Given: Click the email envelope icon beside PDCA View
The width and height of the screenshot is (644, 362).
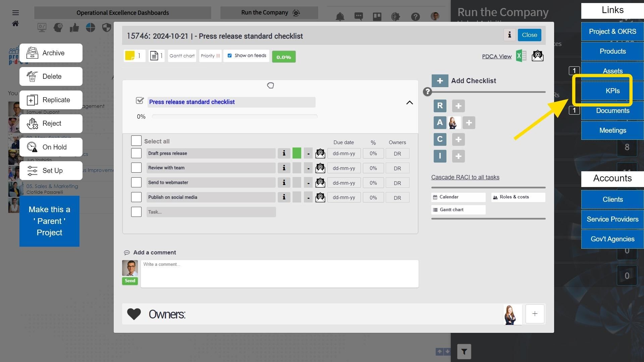Looking at the screenshot, I should pyautogui.click(x=537, y=56).
